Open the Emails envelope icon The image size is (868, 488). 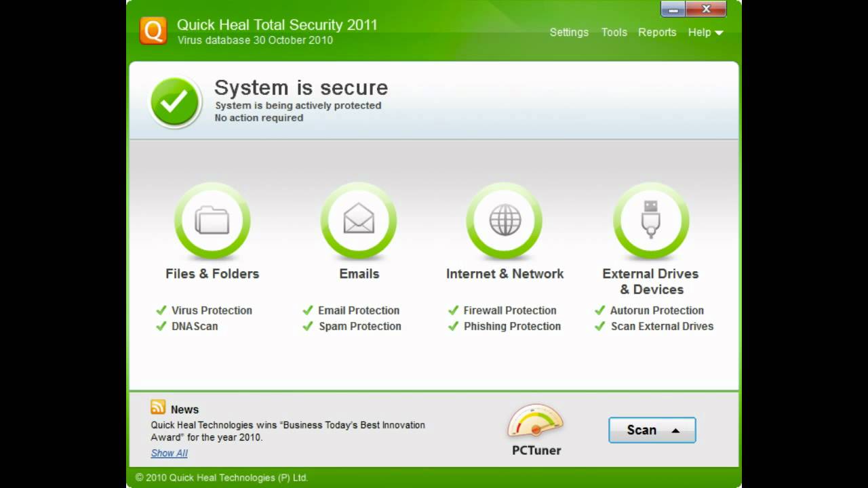pyautogui.click(x=359, y=220)
